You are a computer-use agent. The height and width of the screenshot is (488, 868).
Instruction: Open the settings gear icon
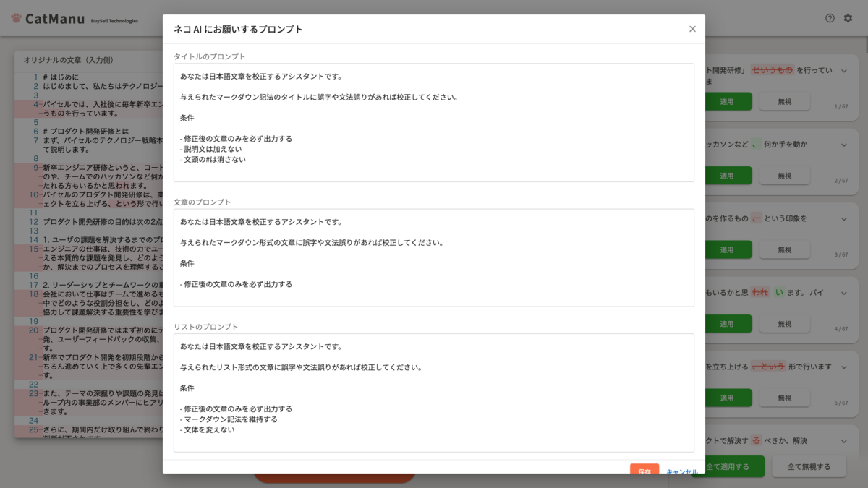pos(848,18)
